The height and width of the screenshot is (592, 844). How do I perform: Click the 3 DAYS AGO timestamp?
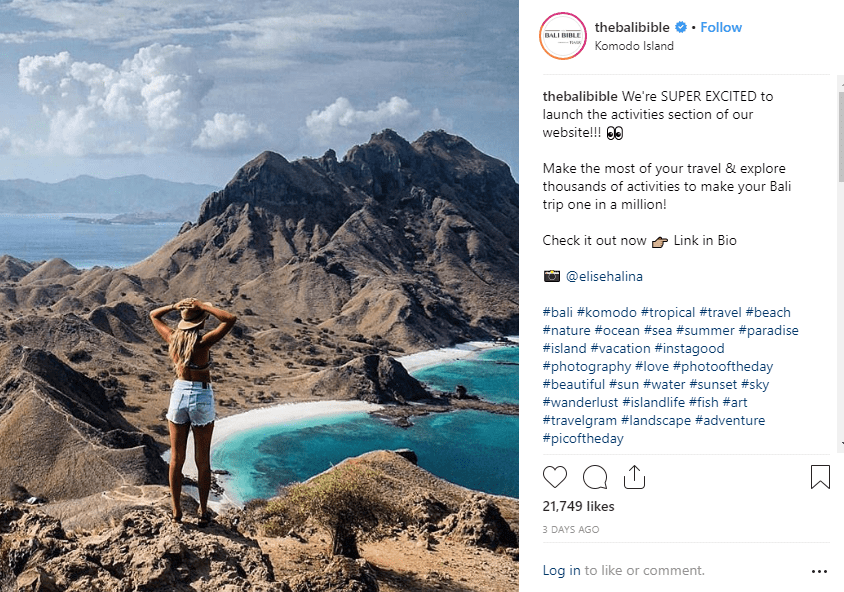(x=571, y=530)
